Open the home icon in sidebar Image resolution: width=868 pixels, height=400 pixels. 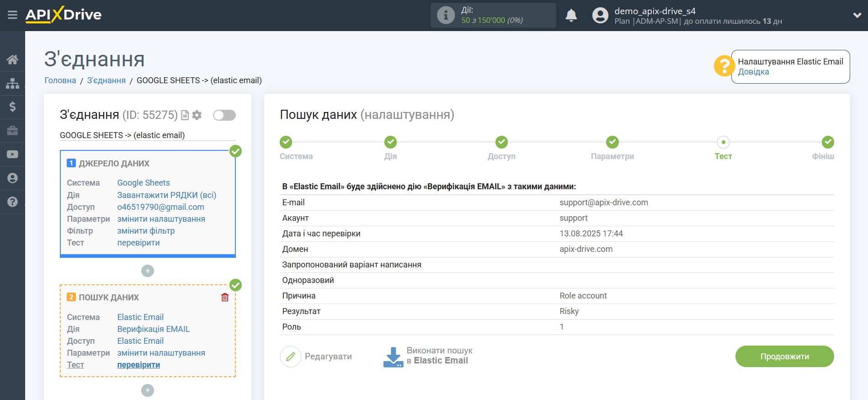tap(12, 59)
